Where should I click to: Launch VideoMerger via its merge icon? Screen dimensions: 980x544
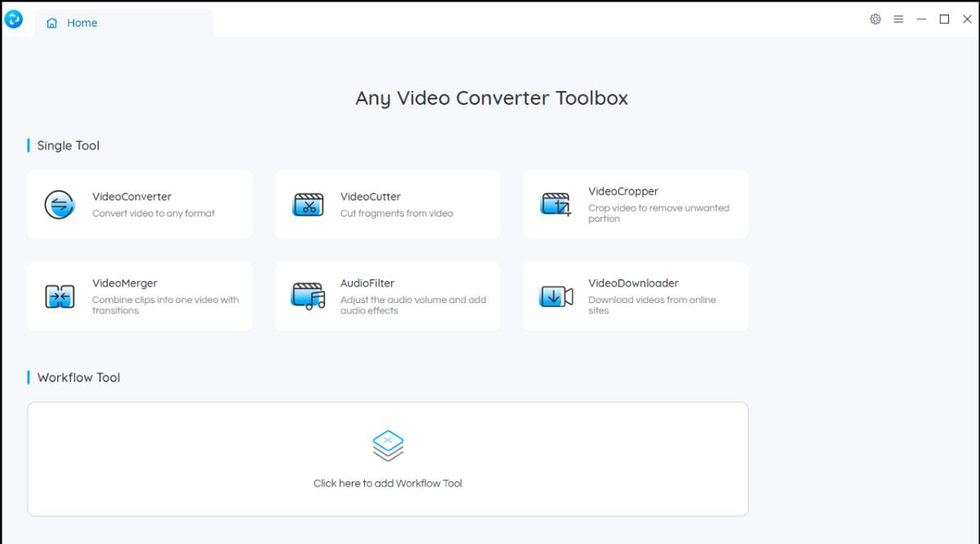(x=60, y=296)
